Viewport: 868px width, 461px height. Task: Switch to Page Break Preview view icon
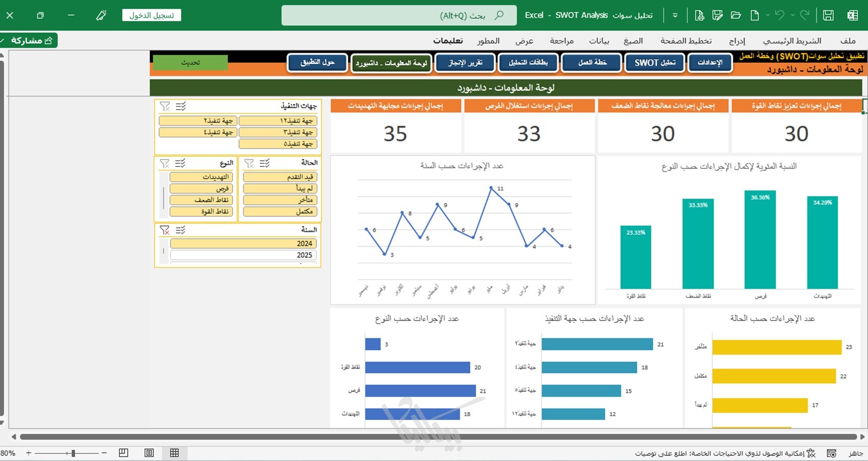click(123, 453)
